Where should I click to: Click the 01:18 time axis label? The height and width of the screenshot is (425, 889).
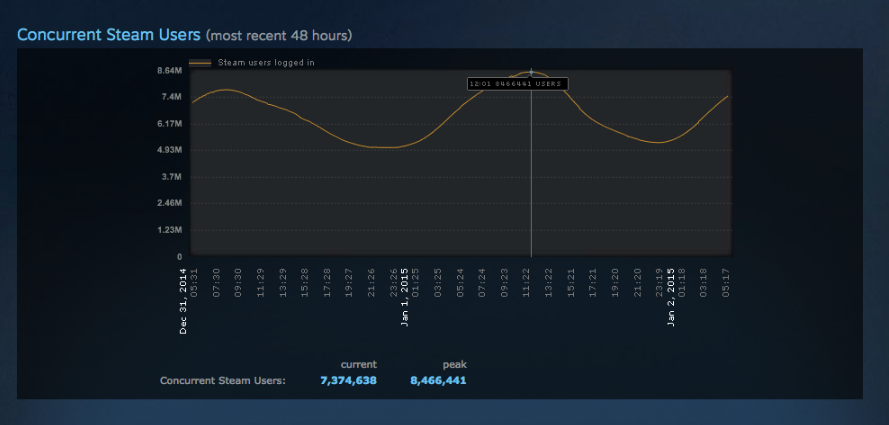(681, 282)
